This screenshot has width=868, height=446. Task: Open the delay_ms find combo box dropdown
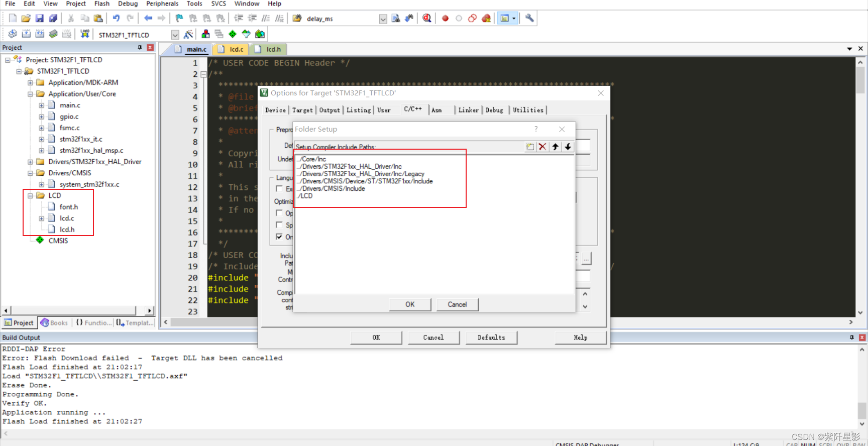click(383, 19)
